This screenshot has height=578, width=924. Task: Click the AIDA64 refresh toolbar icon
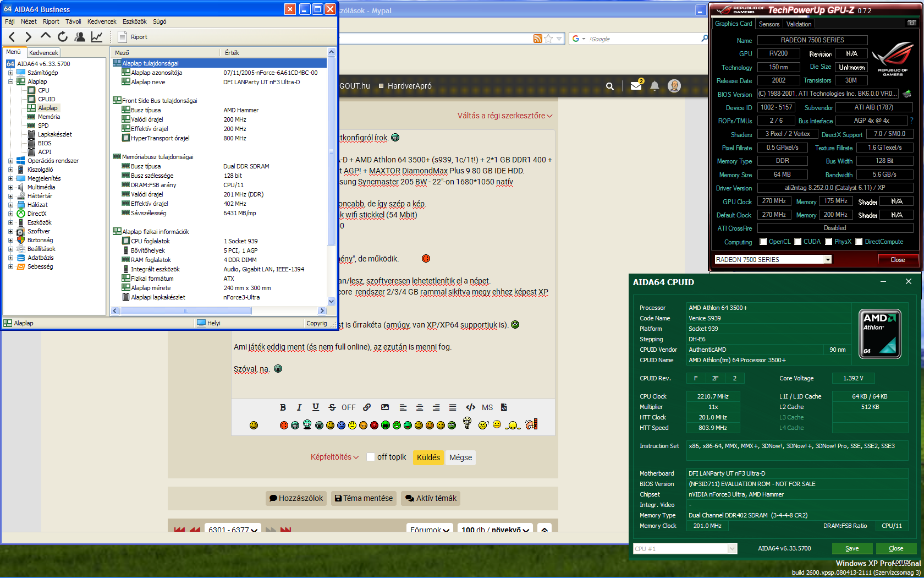63,37
